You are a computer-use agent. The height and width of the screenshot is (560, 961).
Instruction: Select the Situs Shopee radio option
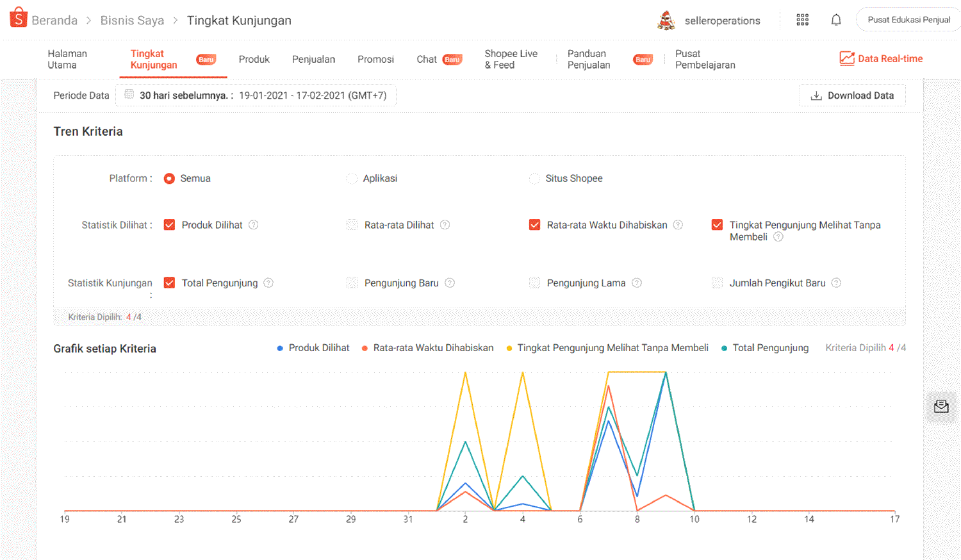click(x=534, y=179)
